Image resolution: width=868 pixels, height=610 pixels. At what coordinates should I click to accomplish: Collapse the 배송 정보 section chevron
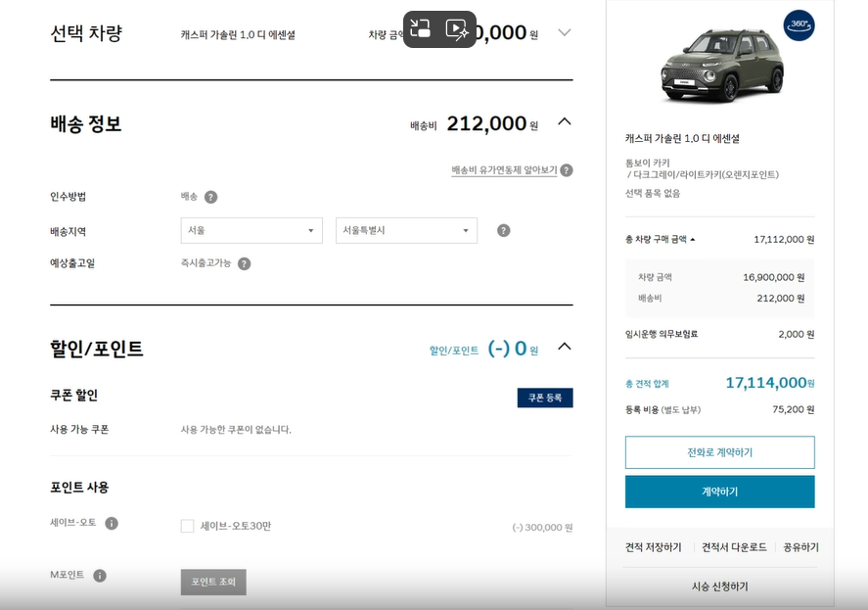coord(564,121)
